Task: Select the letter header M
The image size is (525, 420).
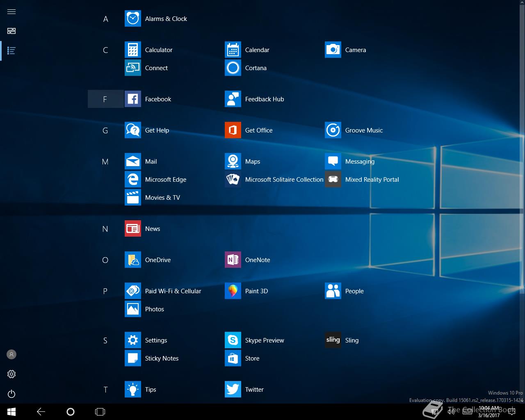Action: pyautogui.click(x=105, y=162)
